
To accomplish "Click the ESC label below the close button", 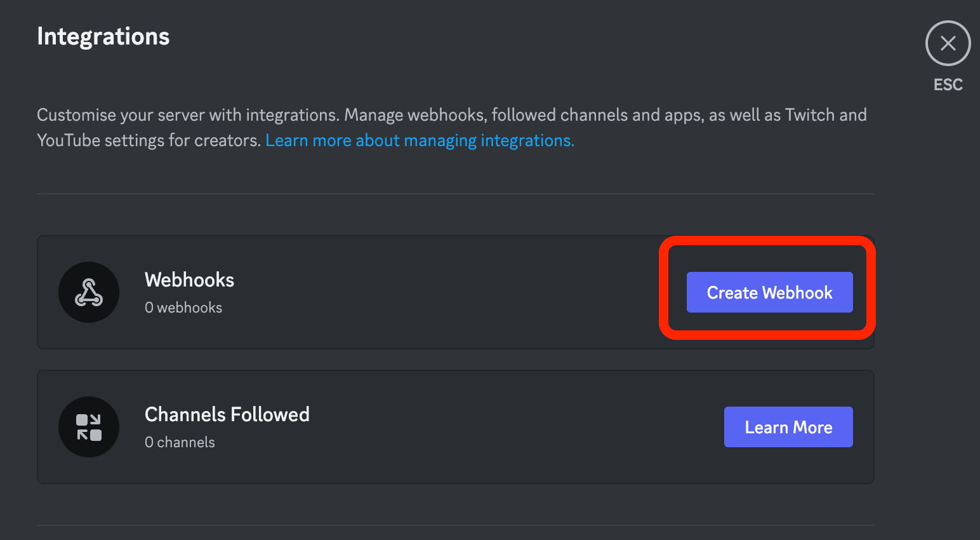I will [x=948, y=84].
